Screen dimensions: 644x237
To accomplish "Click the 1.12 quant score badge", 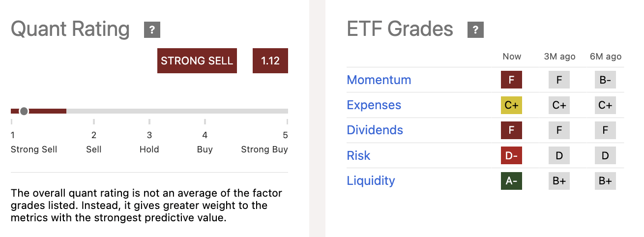I will (270, 61).
